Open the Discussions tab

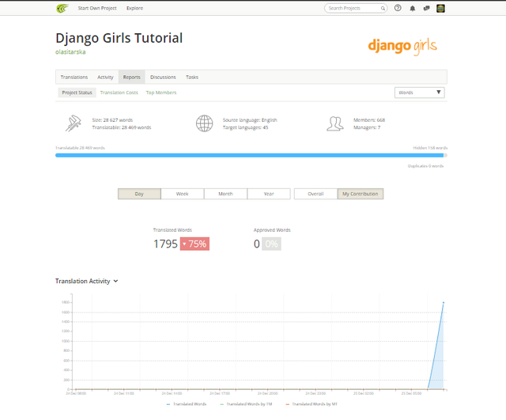pyautogui.click(x=163, y=78)
